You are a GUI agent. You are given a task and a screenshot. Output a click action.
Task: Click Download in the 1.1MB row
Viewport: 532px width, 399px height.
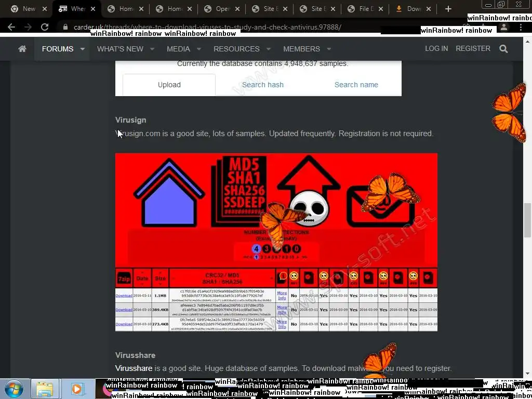pos(124,296)
